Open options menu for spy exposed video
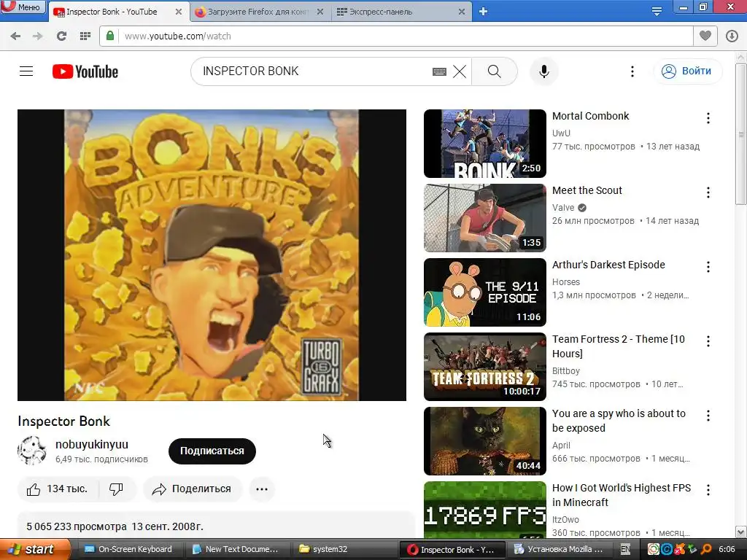This screenshot has height=560, width=747. [x=708, y=416]
